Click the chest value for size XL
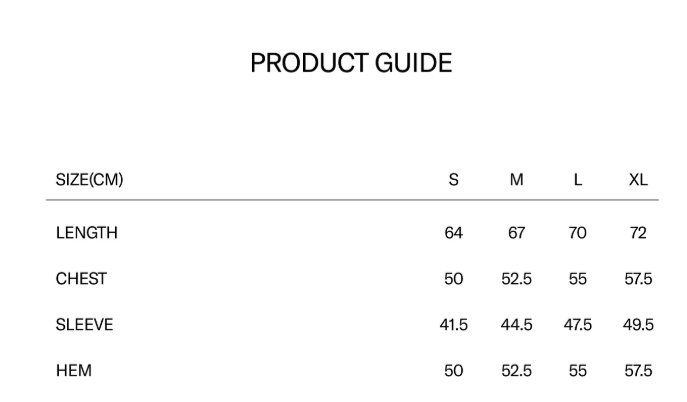Screen dimensions: 687x402 (x=638, y=279)
